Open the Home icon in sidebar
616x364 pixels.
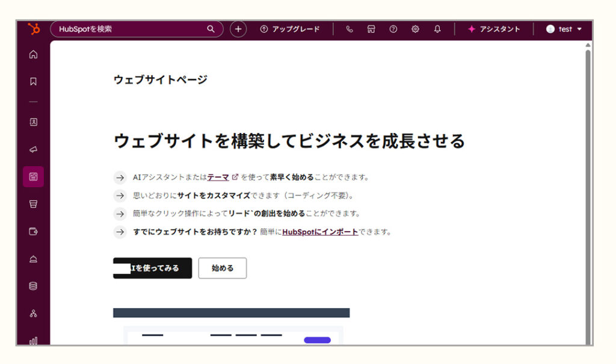tap(34, 55)
